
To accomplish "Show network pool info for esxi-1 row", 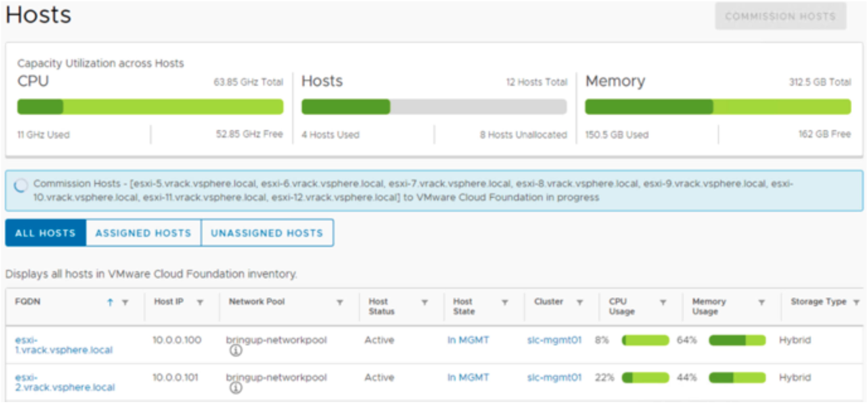I will [x=236, y=351].
